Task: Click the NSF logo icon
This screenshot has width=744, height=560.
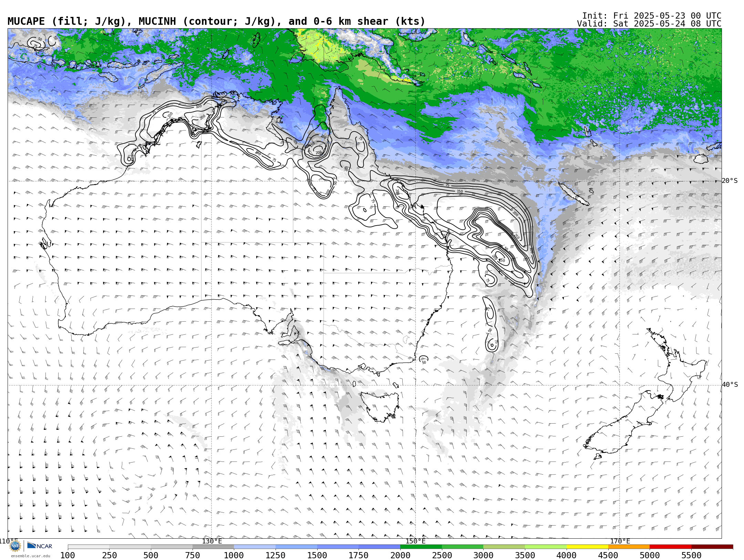Action: (x=15, y=546)
